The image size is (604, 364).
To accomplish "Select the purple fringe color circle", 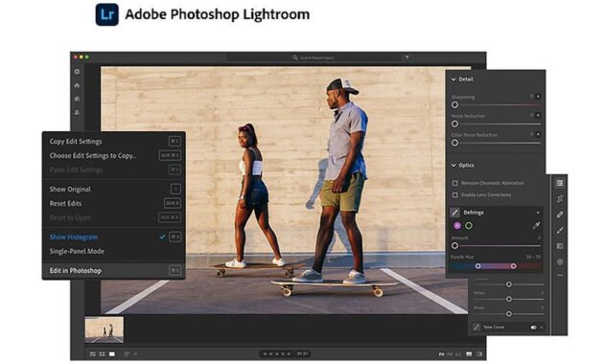I will click(x=457, y=226).
